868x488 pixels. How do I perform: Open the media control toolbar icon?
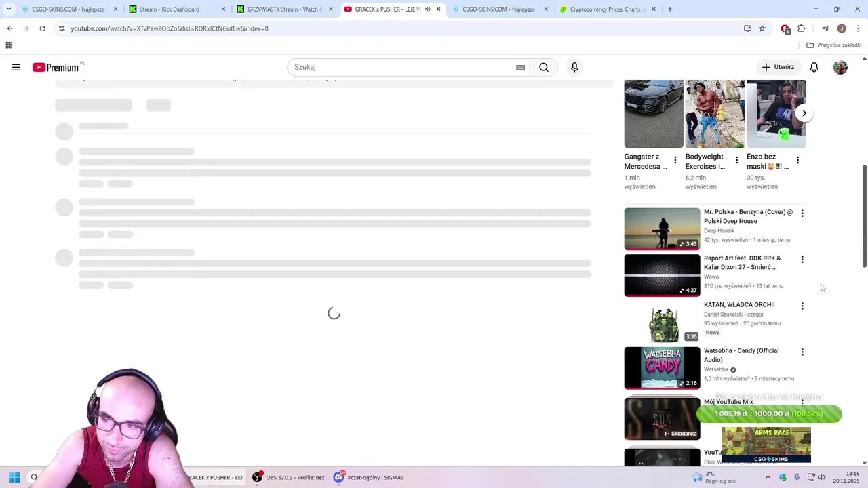pos(825,28)
